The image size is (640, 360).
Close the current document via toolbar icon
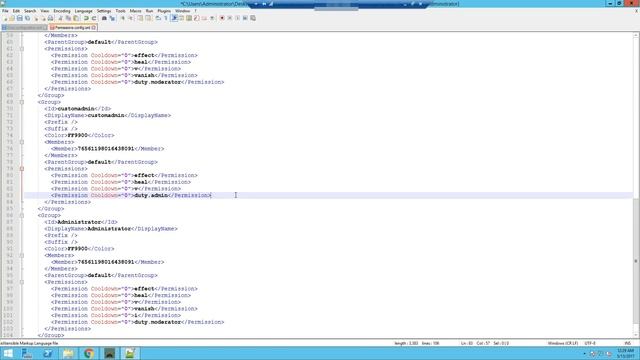tap(36, 18)
